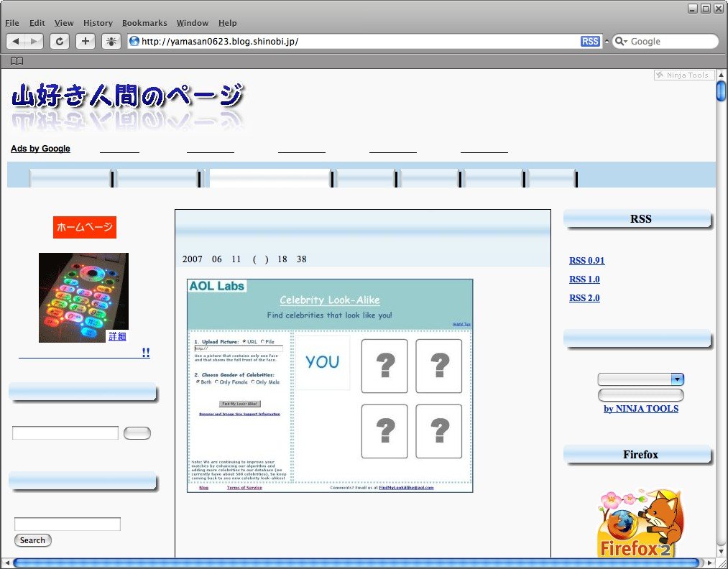Click the 山好き人間のページ blog title banner
The height and width of the screenshot is (569, 728).
127,107
